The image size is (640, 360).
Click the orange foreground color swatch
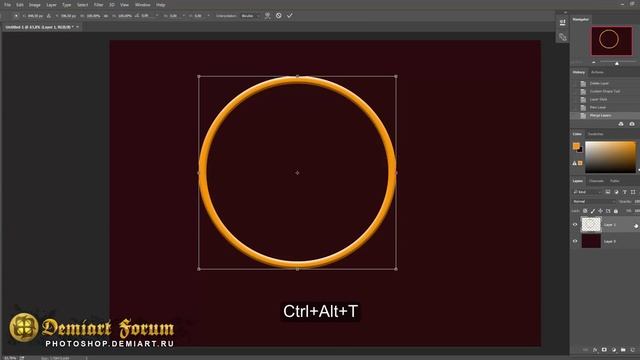click(576, 146)
